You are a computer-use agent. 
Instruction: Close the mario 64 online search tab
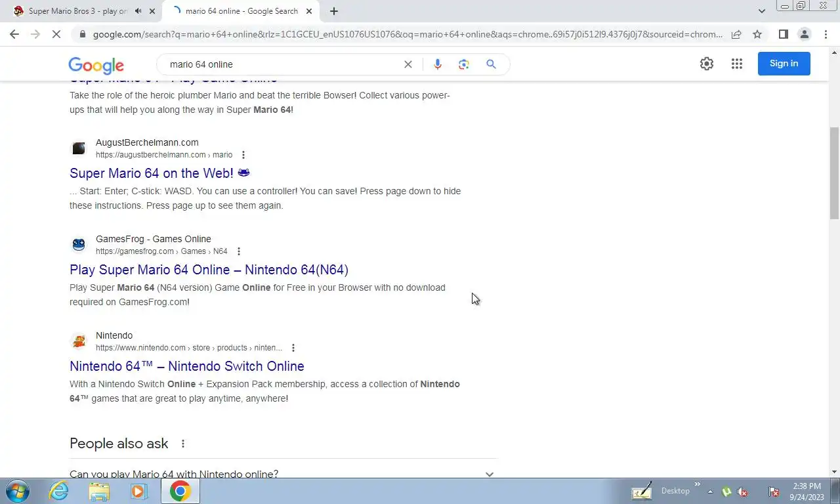click(309, 11)
